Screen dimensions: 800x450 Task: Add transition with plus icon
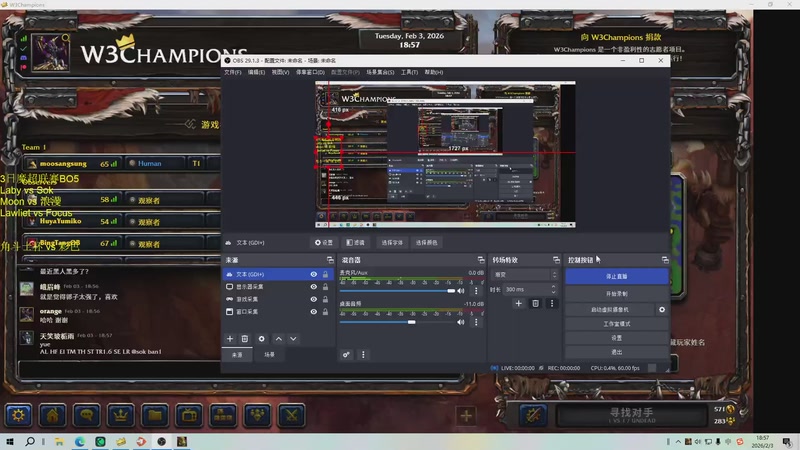pyautogui.click(x=518, y=304)
